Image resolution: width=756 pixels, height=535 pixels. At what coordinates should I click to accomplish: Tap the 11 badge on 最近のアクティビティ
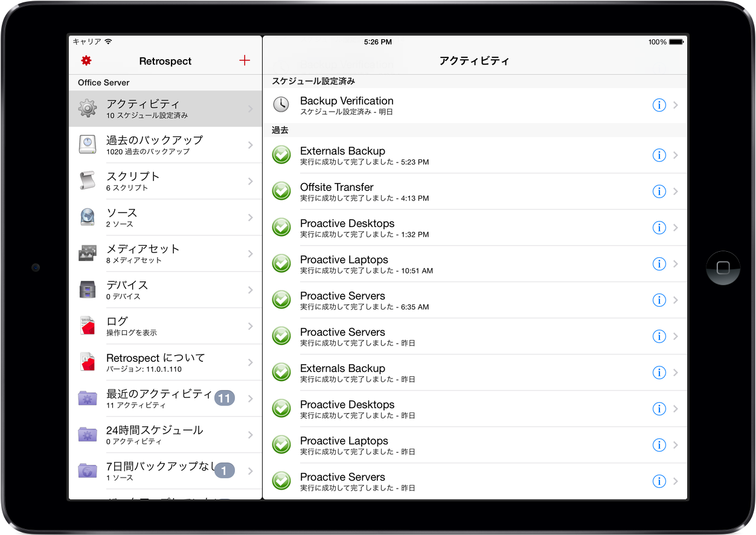225,398
